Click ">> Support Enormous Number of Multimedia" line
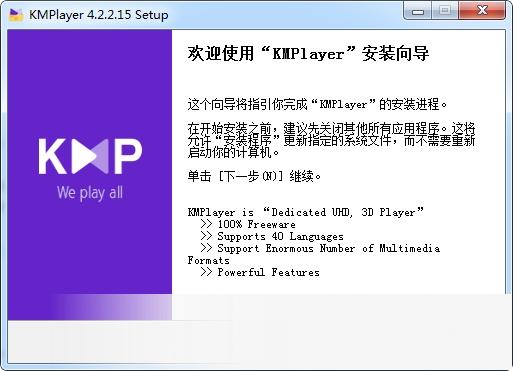Screen dimensions: 513x371 pyautogui.click(x=320, y=248)
